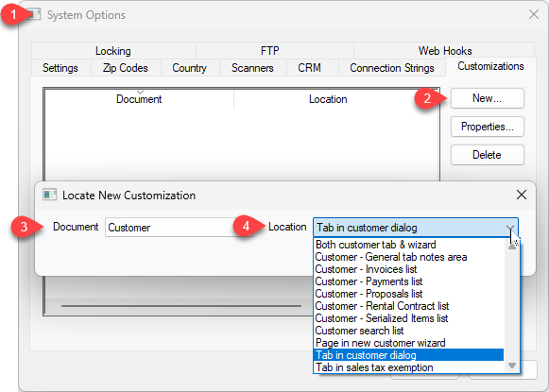This screenshot has width=549, height=392.
Task: Click the scroll-up arrow in the dropdown list
Action: point(512,247)
